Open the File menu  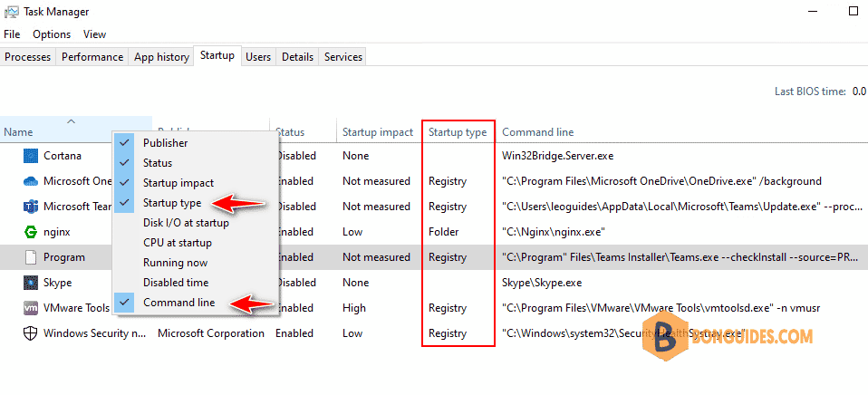click(x=12, y=34)
